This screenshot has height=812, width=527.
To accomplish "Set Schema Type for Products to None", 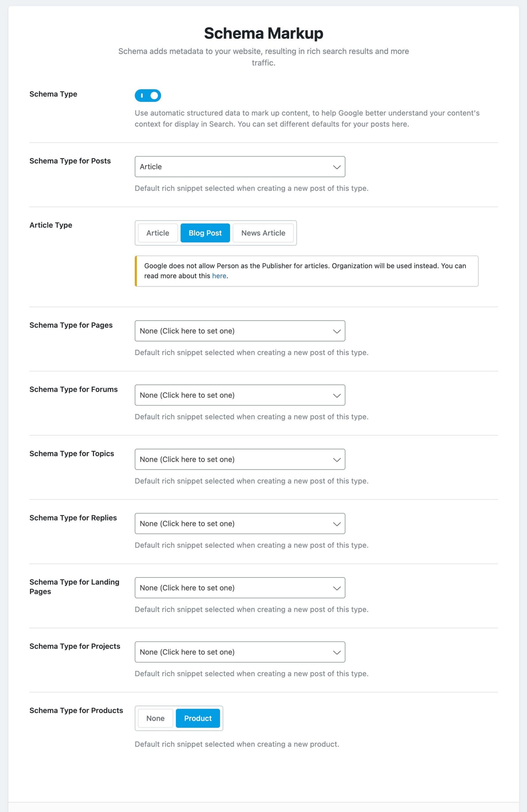I will pyautogui.click(x=155, y=718).
